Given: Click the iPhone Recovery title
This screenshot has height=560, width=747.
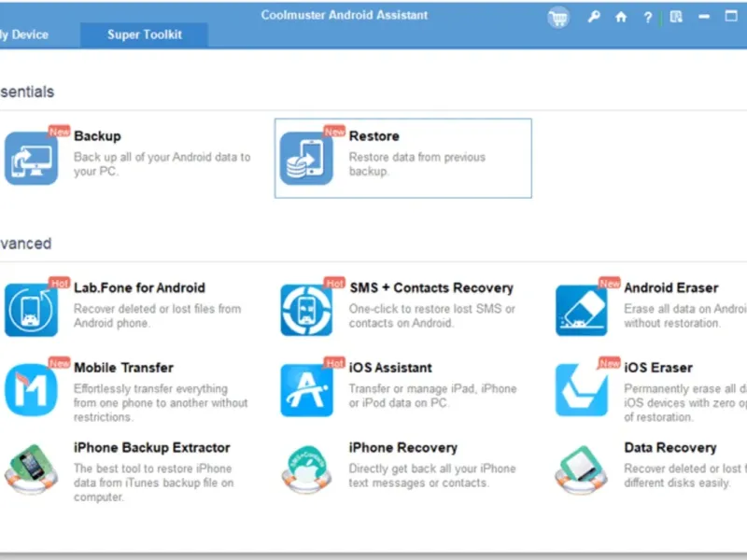Looking at the screenshot, I should coord(403,448).
